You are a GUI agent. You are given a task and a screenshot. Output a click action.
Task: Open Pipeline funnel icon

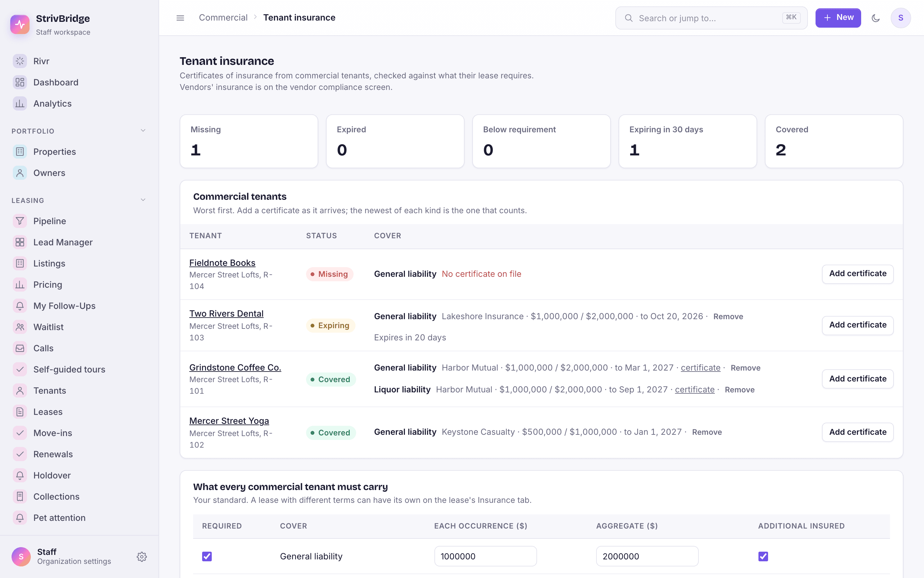click(20, 221)
